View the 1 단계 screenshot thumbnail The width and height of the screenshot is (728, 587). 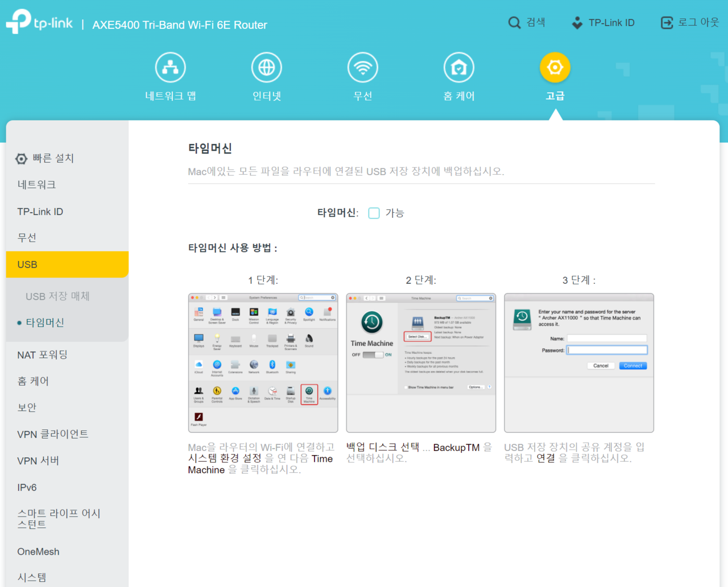(263, 363)
